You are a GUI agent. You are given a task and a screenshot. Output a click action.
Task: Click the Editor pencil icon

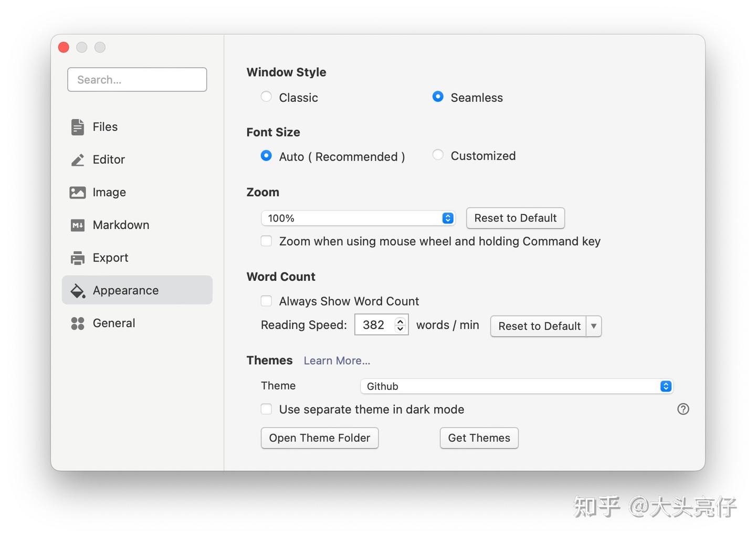pyautogui.click(x=78, y=160)
